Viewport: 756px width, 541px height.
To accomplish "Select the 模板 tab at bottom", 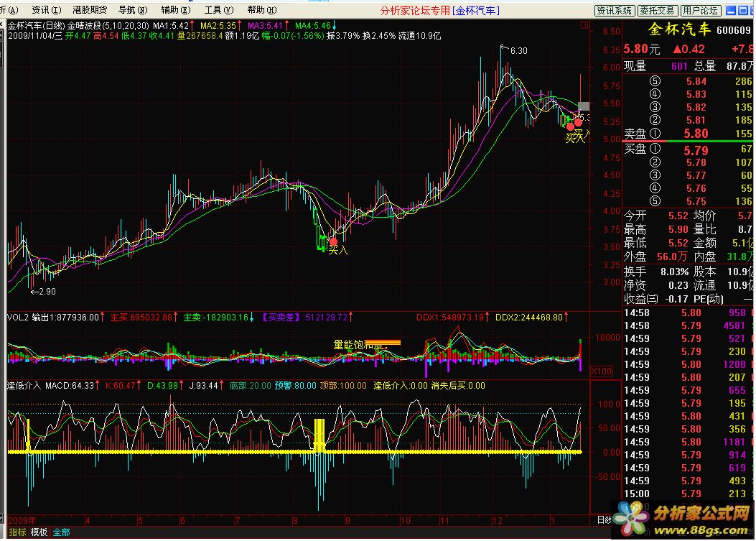I will click(x=39, y=532).
